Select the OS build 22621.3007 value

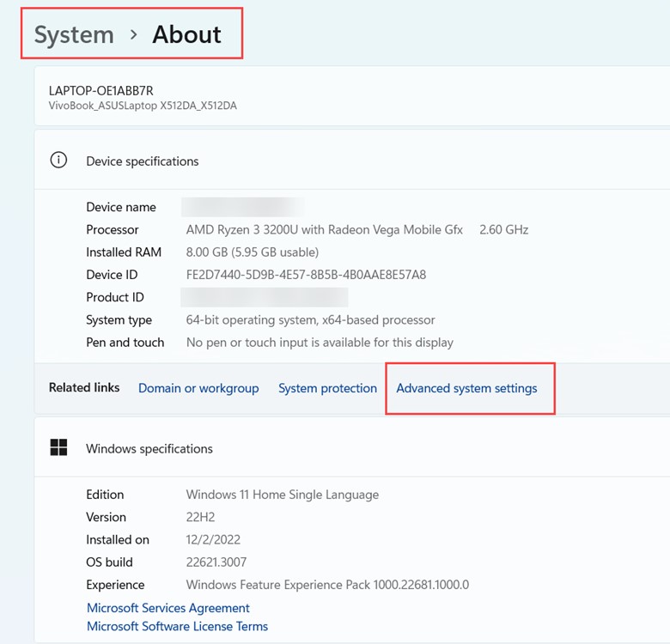pyautogui.click(x=216, y=562)
